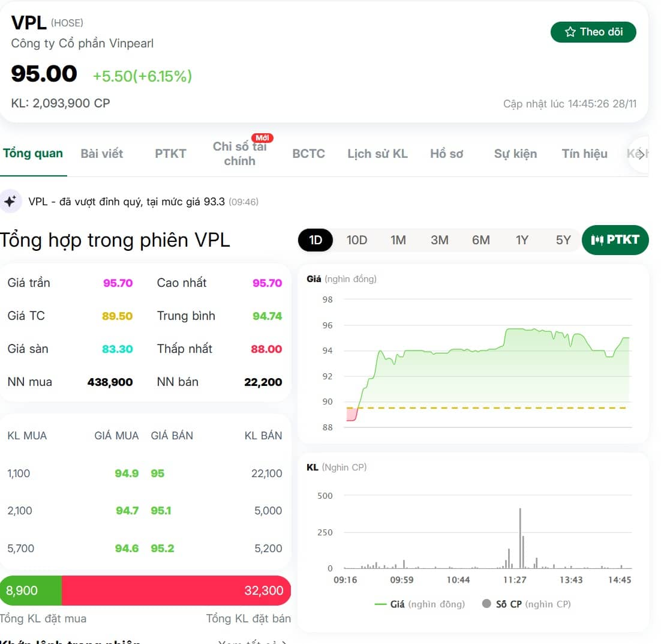This screenshot has height=644, width=661.
Task: Select the 5Y chart range
Action: pos(563,240)
